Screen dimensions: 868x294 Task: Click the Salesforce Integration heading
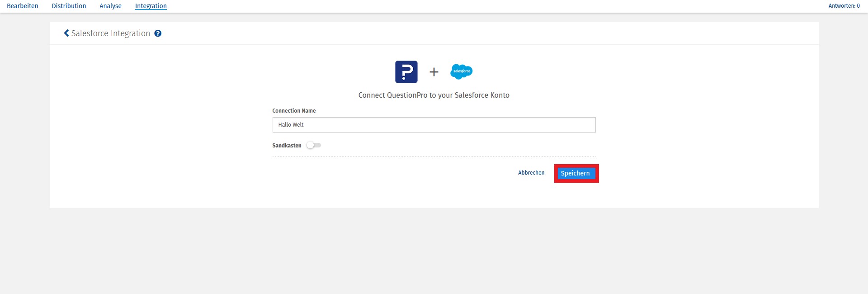tap(111, 33)
